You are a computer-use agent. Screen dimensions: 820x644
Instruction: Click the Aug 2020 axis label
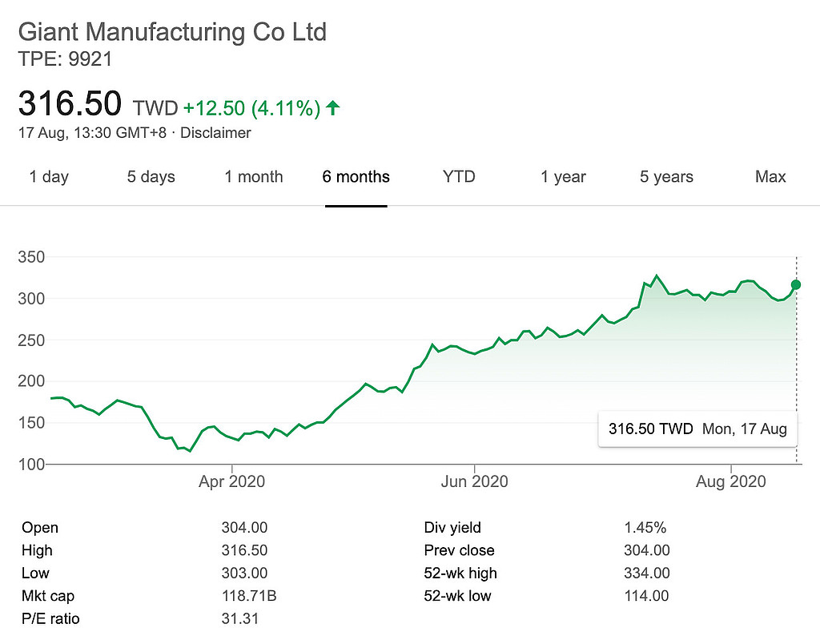pos(731,482)
